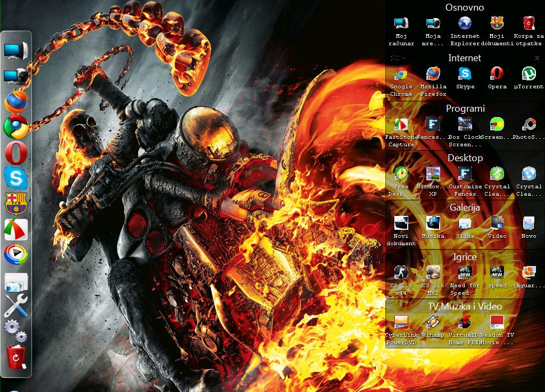Open Opera in the Internet fence
This screenshot has width=545, height=392.
(497, 74)
